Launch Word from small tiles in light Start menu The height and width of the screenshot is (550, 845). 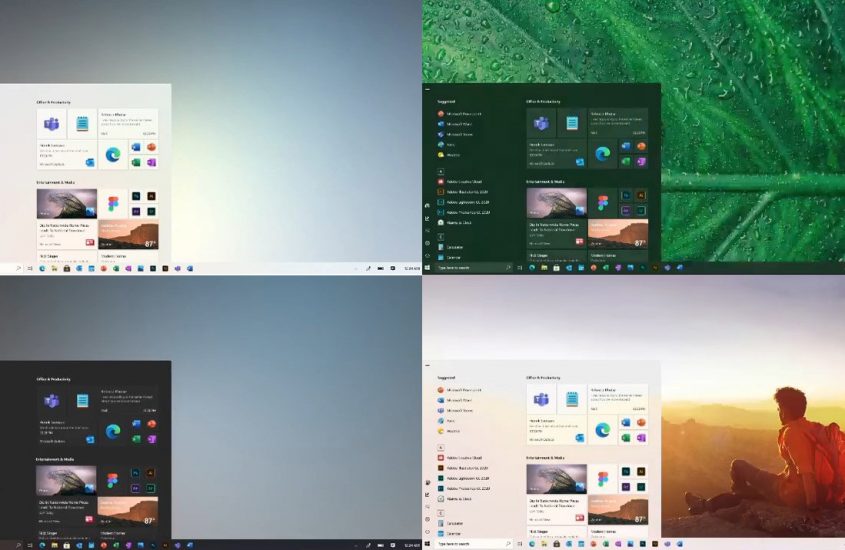136,147
